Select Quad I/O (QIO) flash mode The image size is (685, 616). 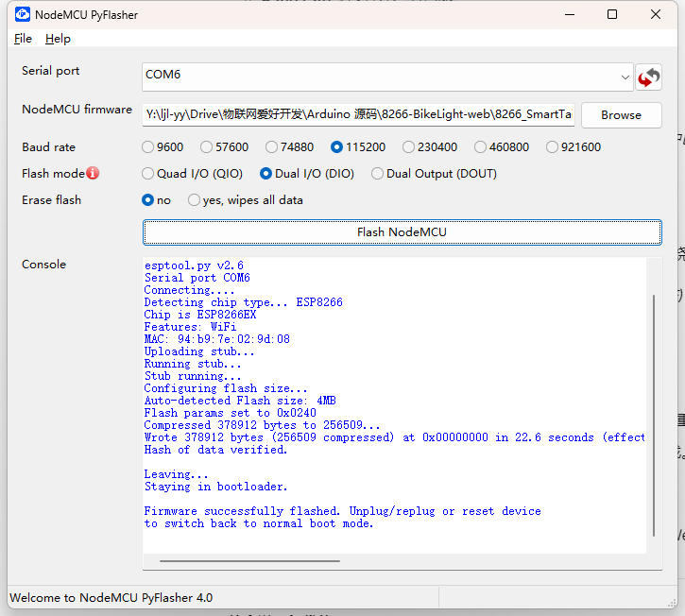tap(147, 174)
